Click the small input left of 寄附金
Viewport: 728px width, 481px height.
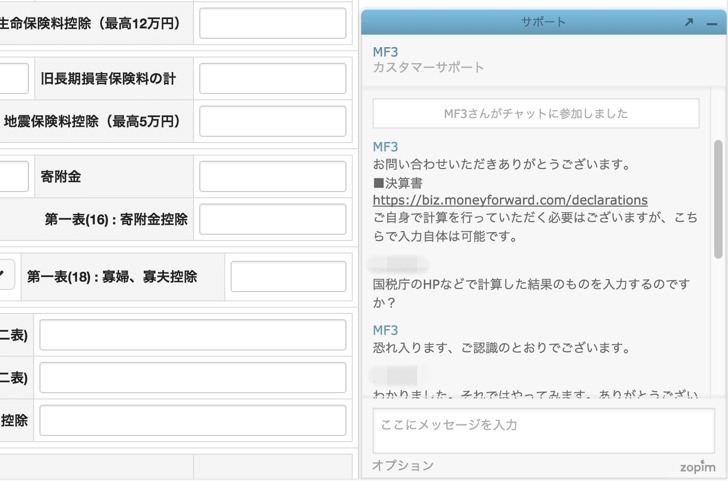click(14, 176)
